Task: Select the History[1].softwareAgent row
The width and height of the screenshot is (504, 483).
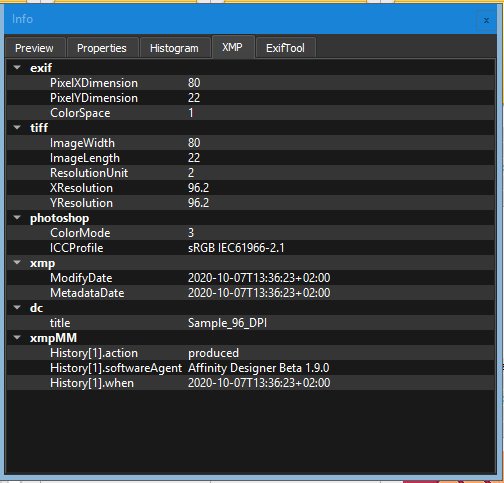Action: (x=250, y=368)
